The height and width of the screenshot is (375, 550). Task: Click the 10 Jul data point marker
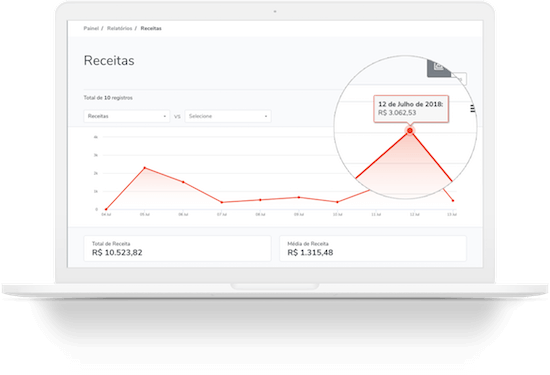[x=337, y=202]
